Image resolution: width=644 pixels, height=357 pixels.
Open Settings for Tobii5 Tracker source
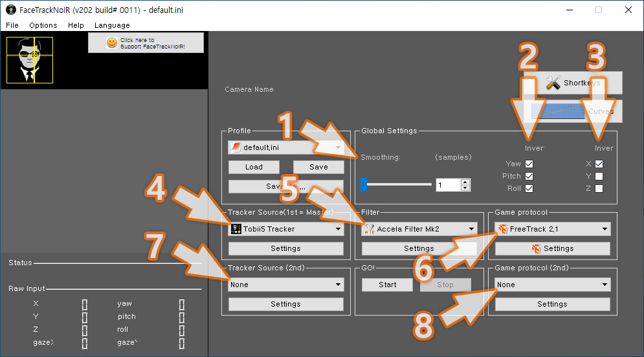click(x=286, y=248)
